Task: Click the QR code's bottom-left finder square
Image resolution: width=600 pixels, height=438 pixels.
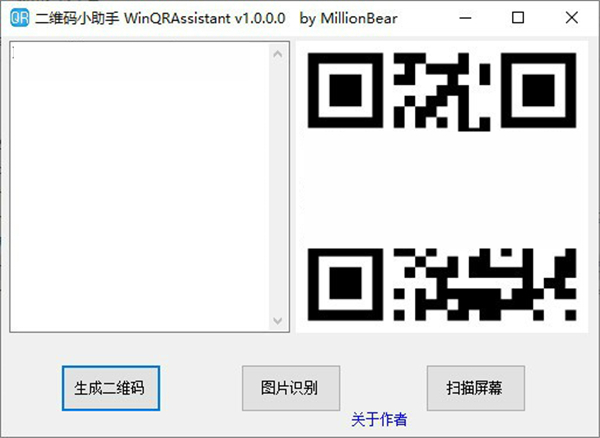Action: pos(343,280)
